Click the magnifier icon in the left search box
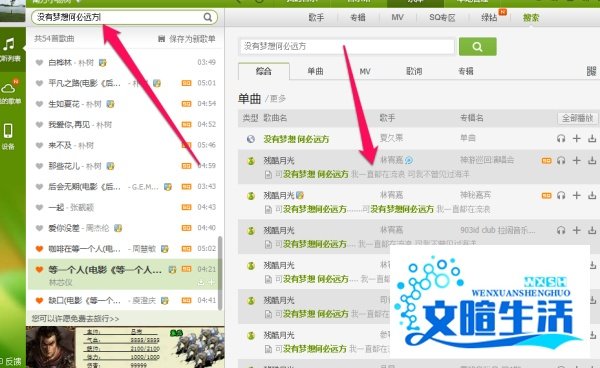This screenshot has width=600, height=368. pyautogui.click(x=207, y=17)
